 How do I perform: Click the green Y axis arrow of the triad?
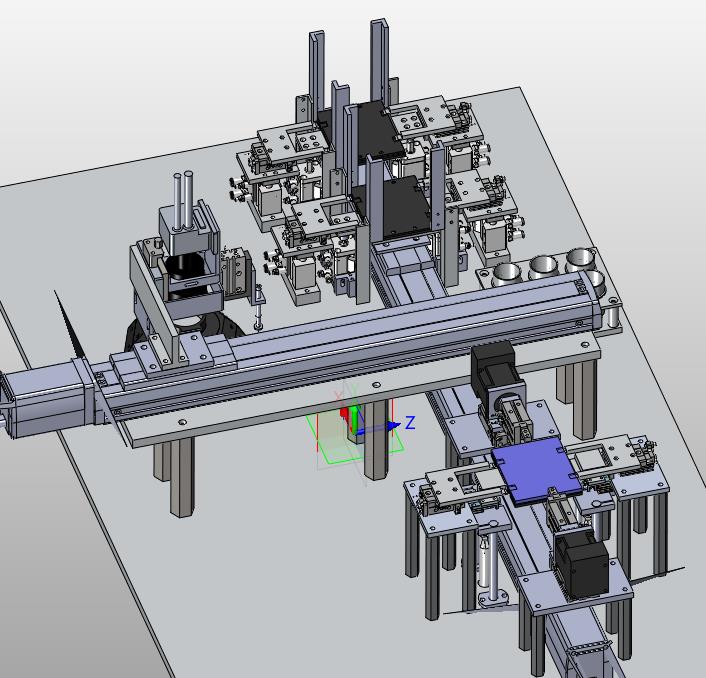tap(355, 419)
